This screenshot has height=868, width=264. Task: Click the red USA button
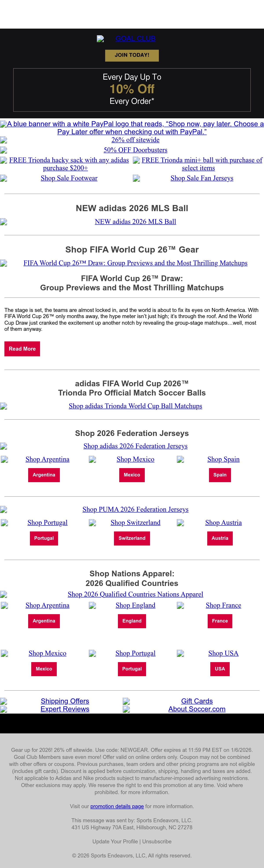coord(220,668)
